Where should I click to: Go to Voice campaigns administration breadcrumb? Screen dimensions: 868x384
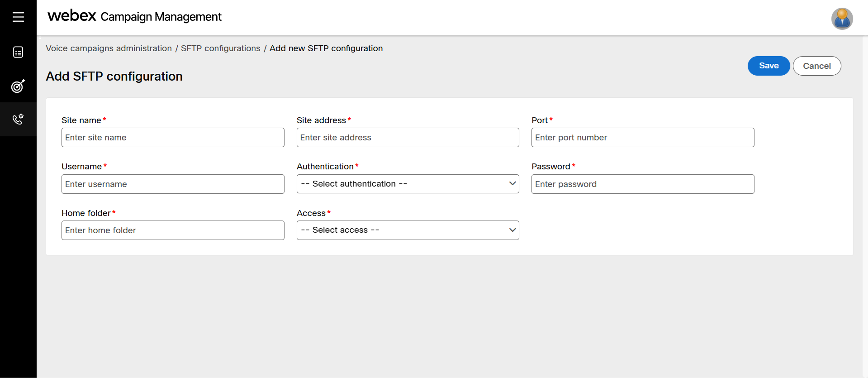(x=109, y=48)
